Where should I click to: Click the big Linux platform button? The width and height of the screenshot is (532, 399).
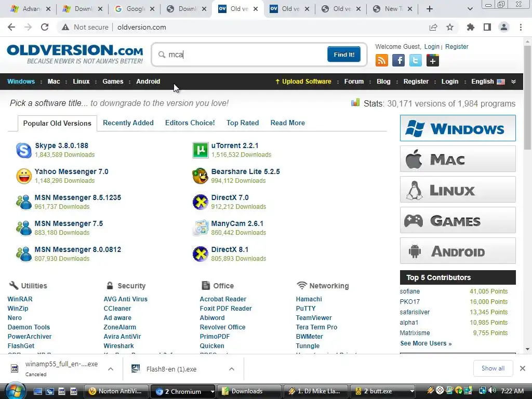tap(458, 189)
